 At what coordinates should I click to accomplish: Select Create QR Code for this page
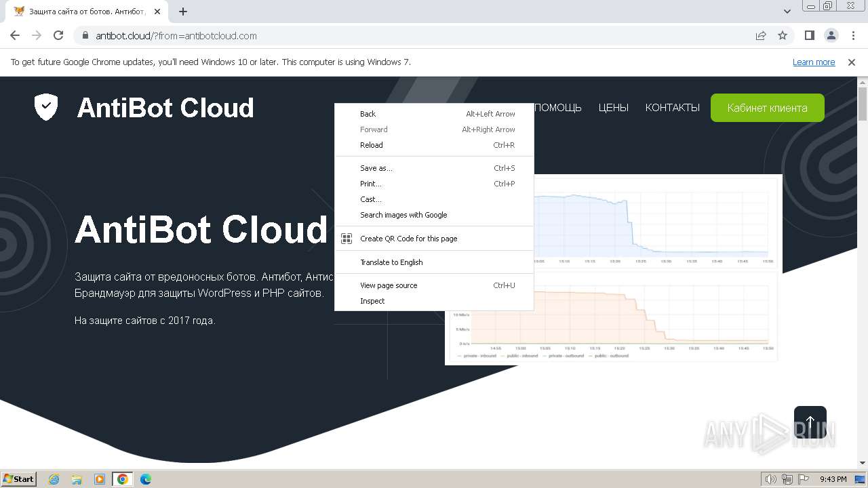[x=434, y=239]
